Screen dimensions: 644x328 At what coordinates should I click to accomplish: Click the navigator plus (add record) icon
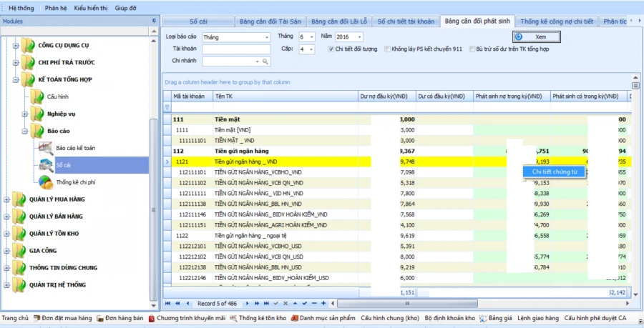323,304
